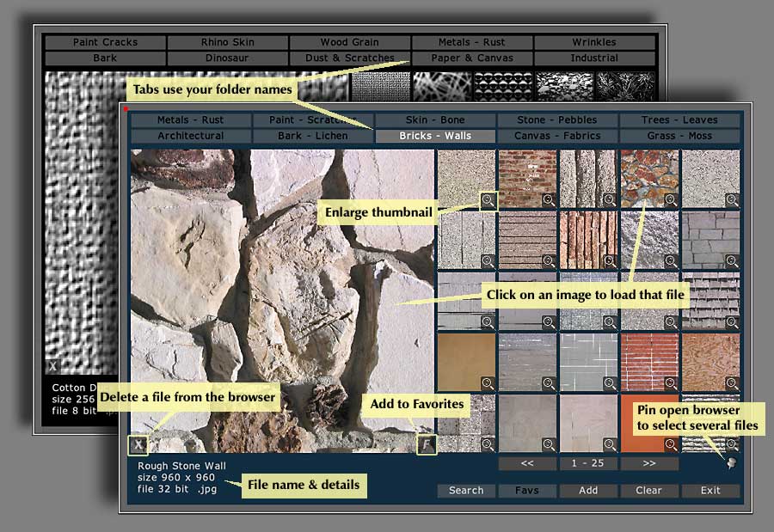Enlarge the red brick thumbnail using its magnifier

pos(549,200)
